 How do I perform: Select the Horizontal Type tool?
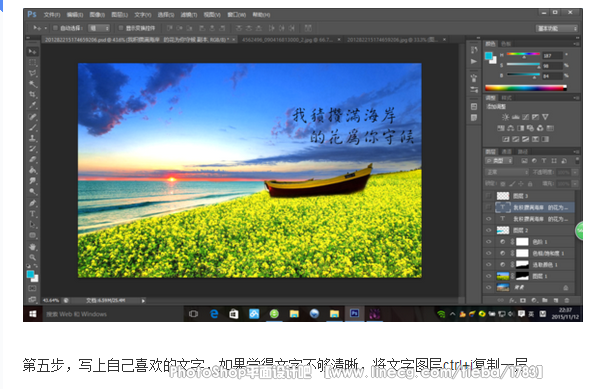(x=33, y=214)
